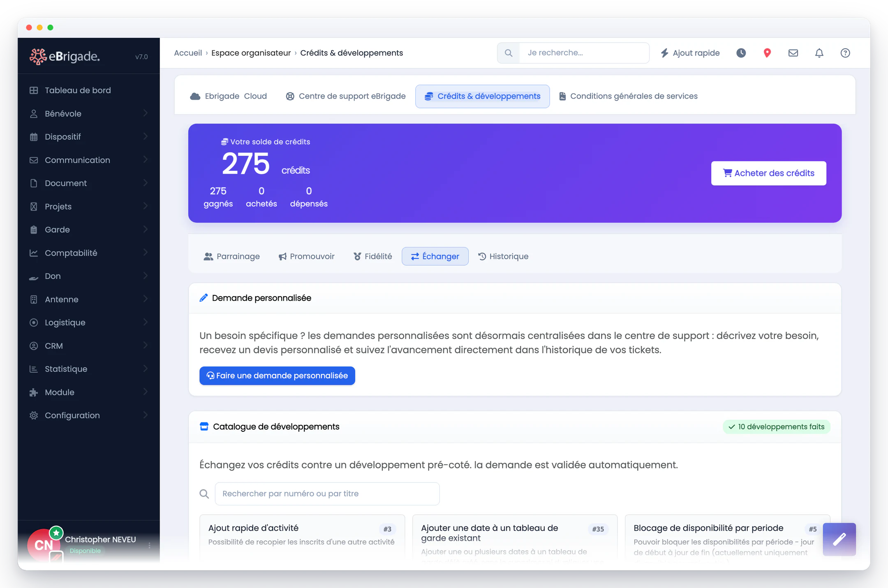888x588 pixels.
Task: Click the Antenne building icon
Action: point(34,300)
